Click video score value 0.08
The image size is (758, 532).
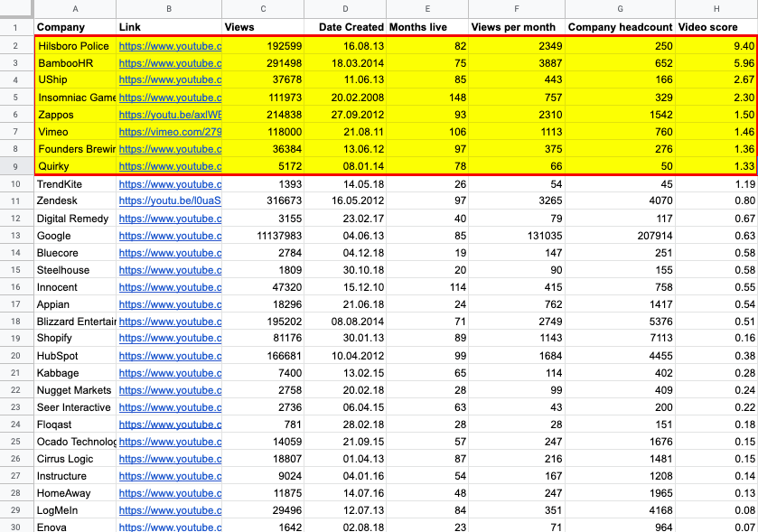(x=716, y=510)
